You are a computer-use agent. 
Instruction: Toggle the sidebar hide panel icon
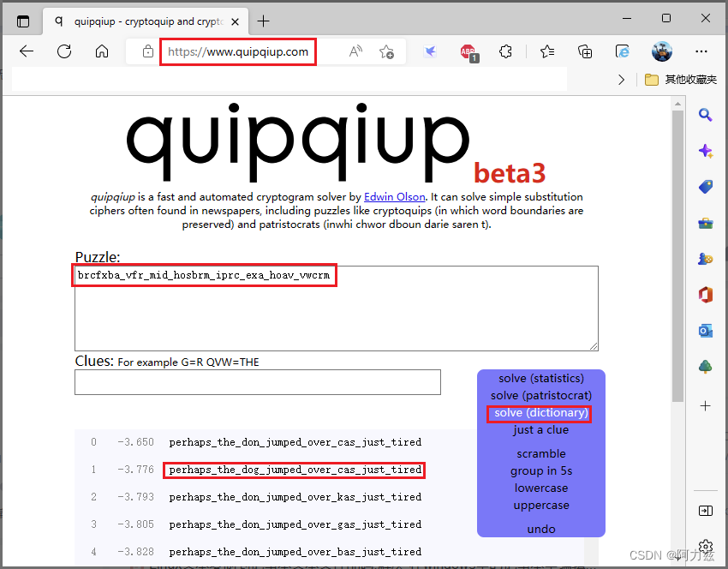pyautogui.click(x=706, y=511)
